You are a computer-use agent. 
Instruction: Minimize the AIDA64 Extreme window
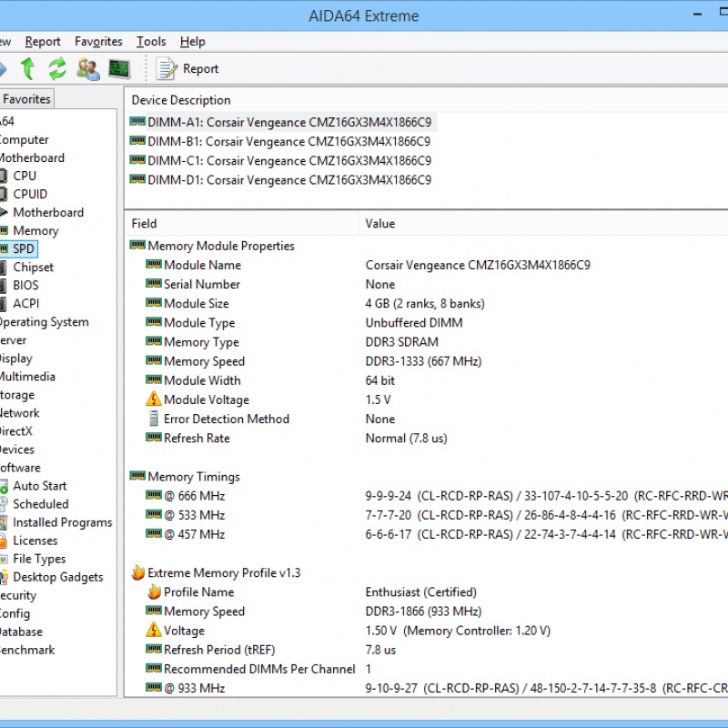pyautogui.click(x=697, y=15)
